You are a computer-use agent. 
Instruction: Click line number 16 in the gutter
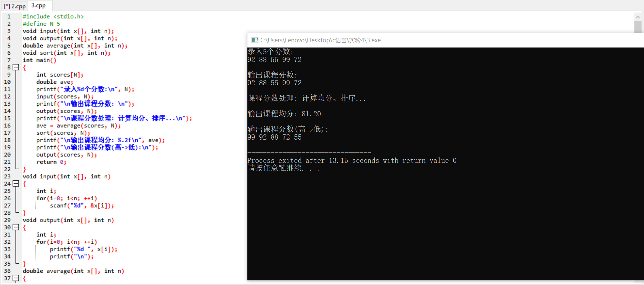click(x=7, y=126)
